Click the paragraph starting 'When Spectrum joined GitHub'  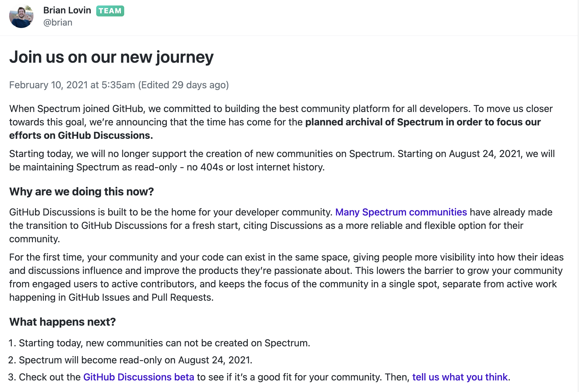(183, 109)
